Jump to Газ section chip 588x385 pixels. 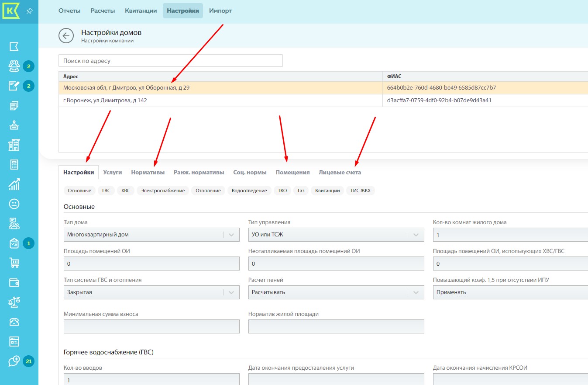point(301,191)
